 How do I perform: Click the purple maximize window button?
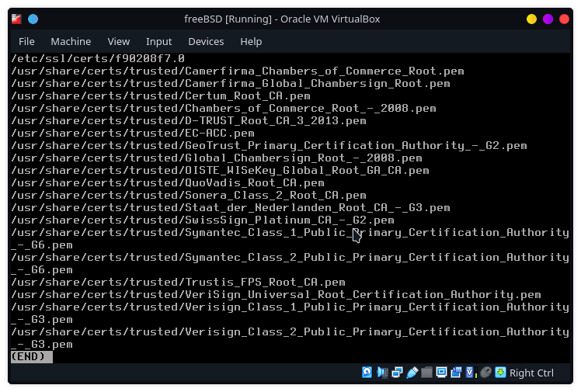[x=548, y=19]
